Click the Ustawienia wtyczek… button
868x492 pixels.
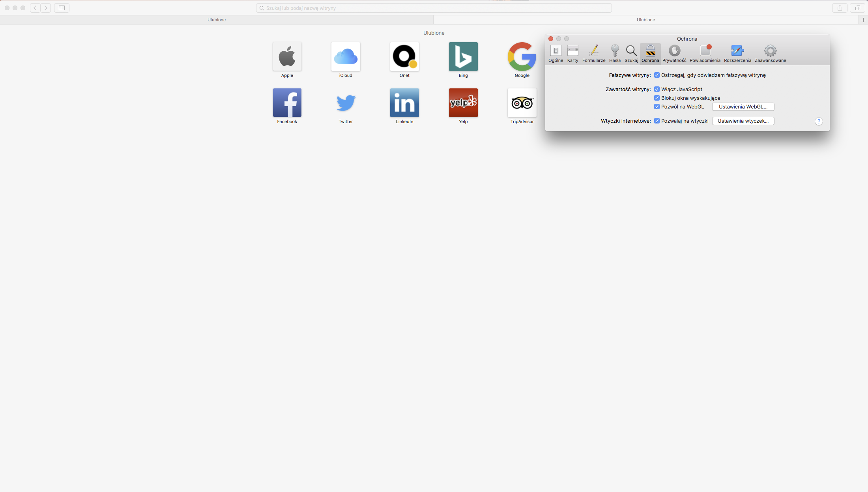(x=743, y=121)
